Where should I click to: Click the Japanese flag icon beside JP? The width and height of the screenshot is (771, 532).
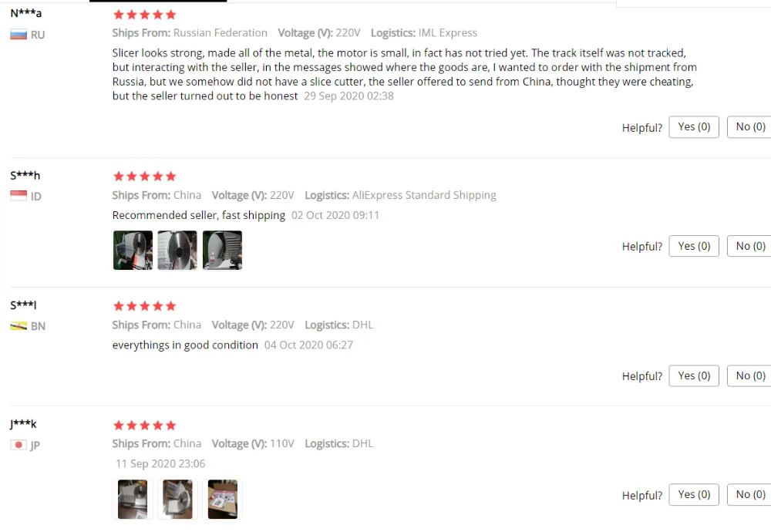[19, 445]
